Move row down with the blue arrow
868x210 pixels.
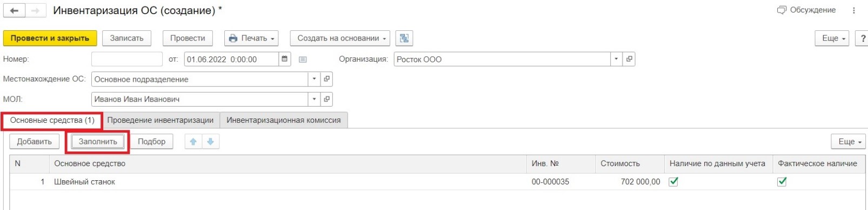tap(210, 142)
